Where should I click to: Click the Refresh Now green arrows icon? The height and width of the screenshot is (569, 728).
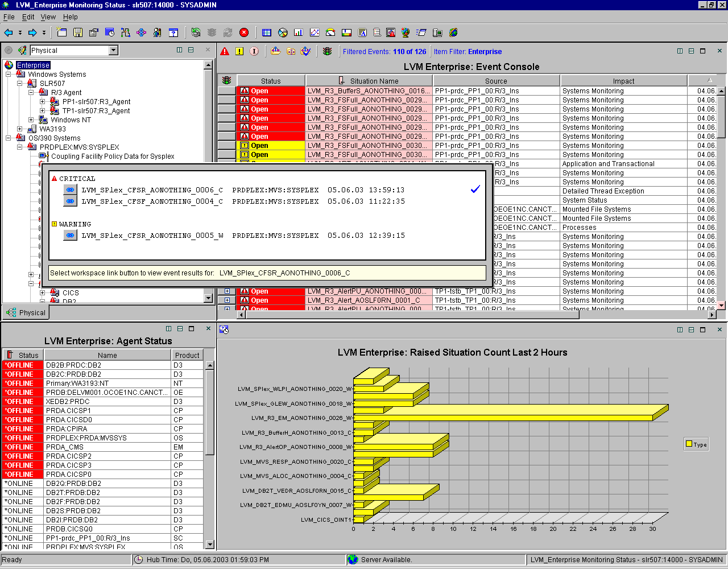[x=196, y=32]
